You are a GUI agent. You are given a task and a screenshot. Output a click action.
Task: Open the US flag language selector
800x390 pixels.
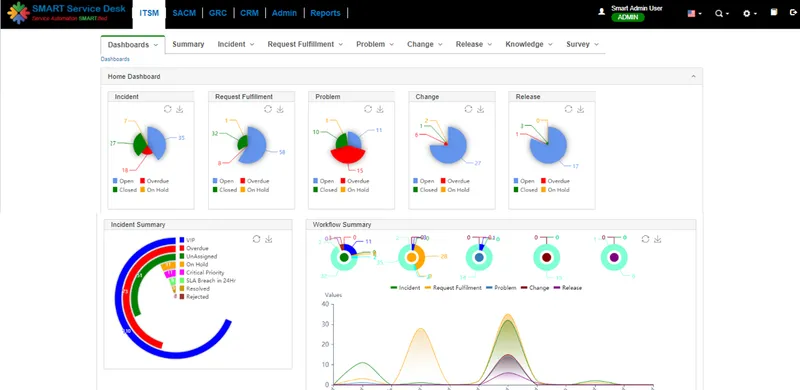(x=694, y=13)
